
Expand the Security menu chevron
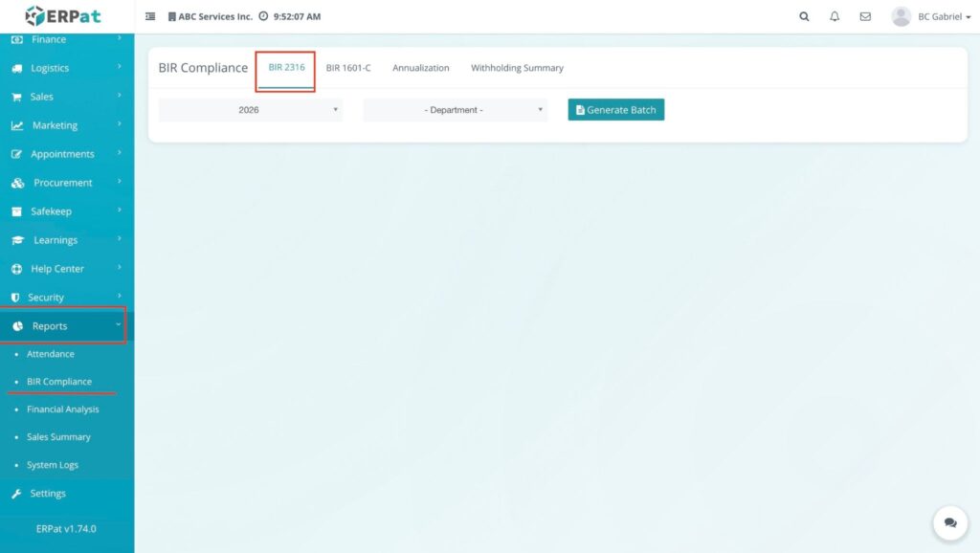point(119,297)
